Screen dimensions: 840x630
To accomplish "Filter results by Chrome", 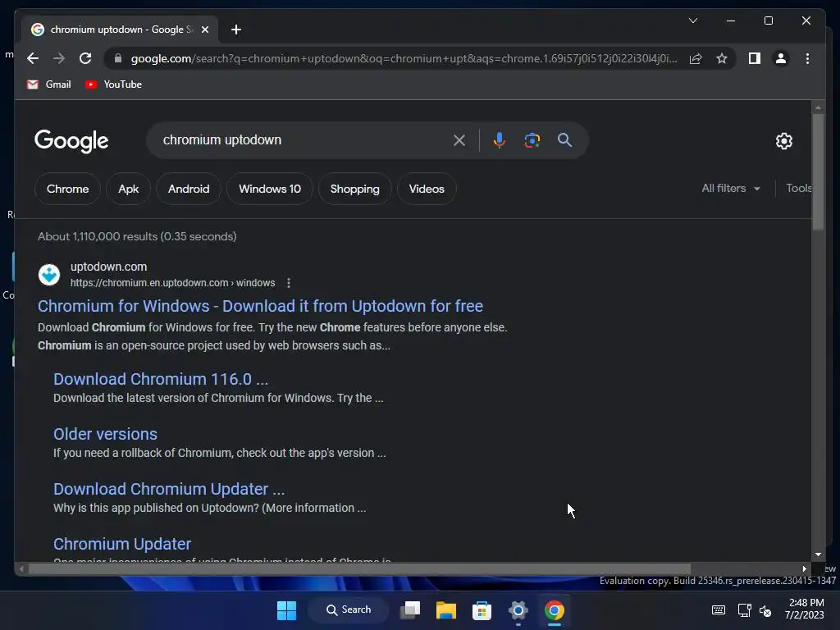I will [x=67, y=189].
